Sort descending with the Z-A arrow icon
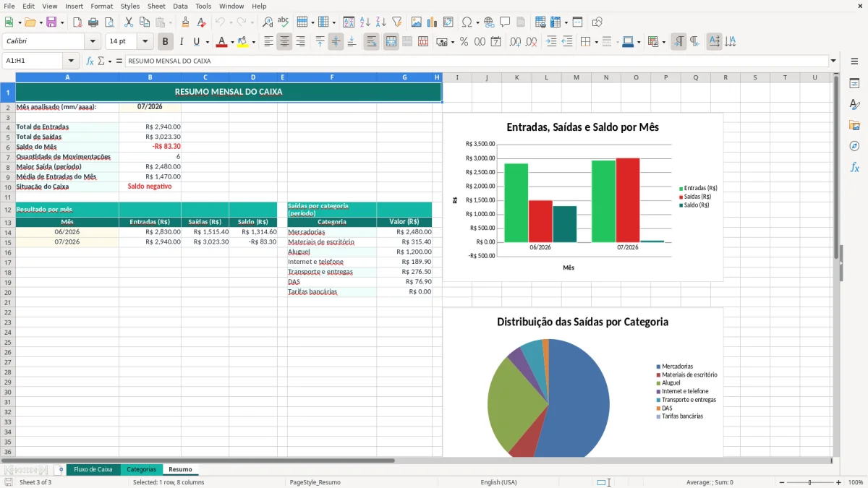This screenshot has height=488, width=868. pos(381,22)
